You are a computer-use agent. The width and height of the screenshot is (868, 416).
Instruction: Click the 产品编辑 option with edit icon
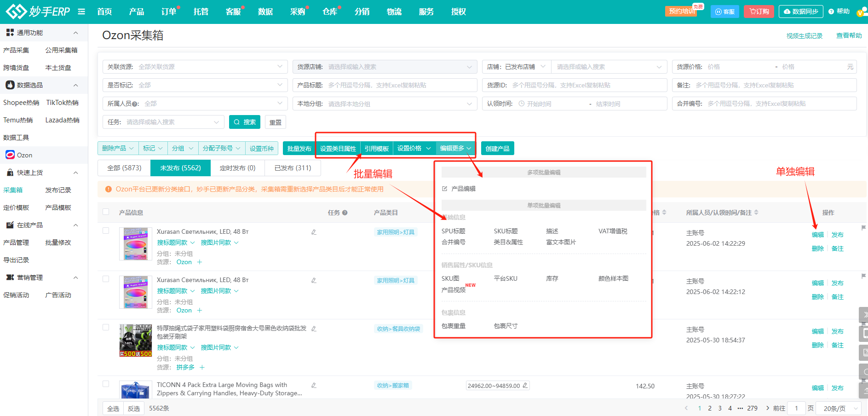tap(459, 189)
